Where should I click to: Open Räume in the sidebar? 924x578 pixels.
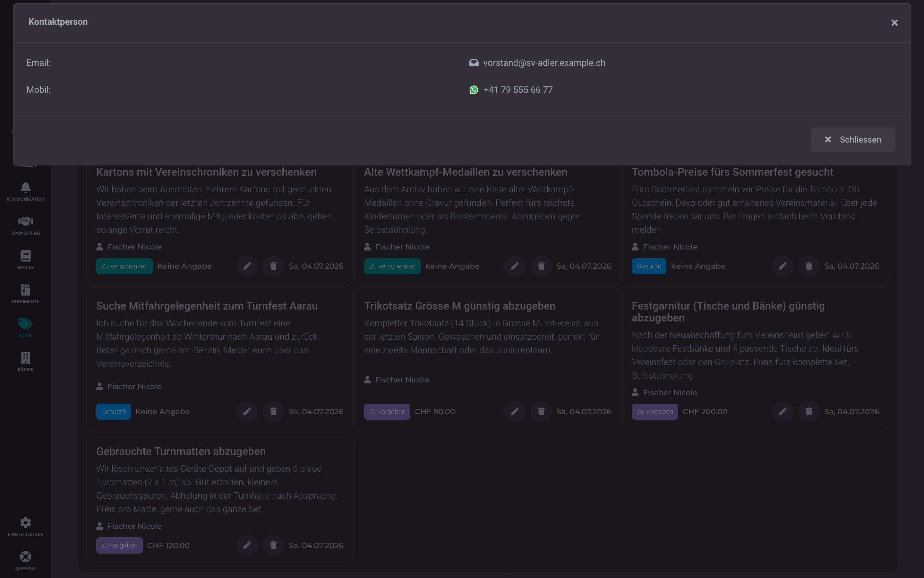tap(26, 362)
